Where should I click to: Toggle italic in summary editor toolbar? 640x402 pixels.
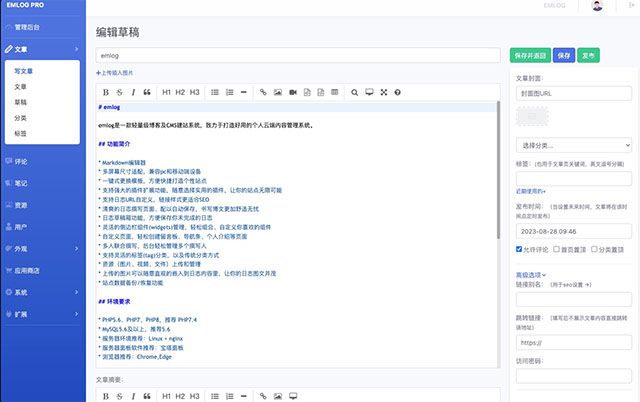click(x=133, y=396)
